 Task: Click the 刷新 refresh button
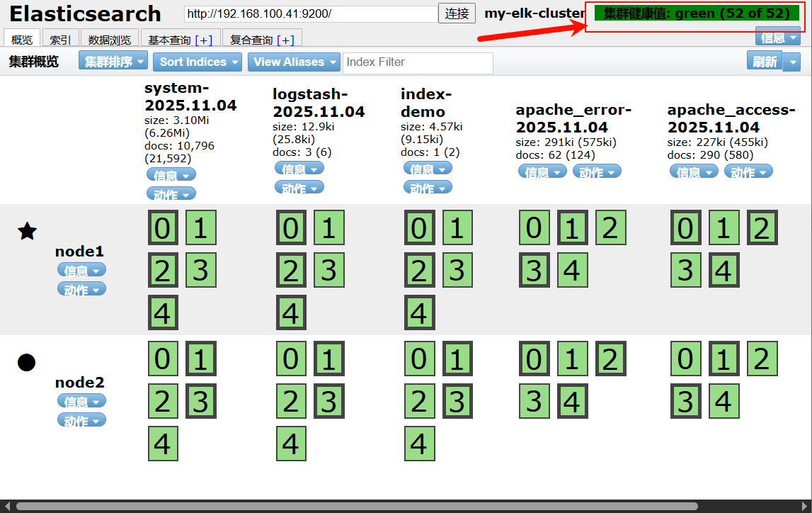[765, 62]
